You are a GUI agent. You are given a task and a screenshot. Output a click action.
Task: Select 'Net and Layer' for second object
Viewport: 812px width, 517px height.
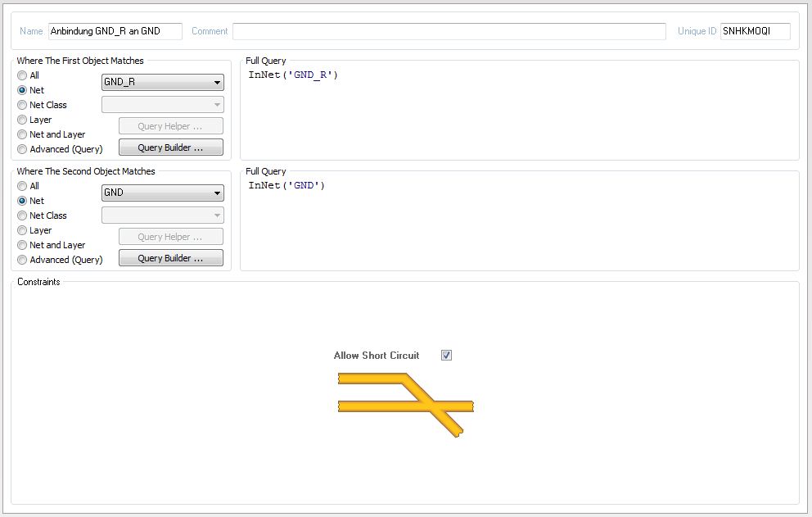[22, 245]
